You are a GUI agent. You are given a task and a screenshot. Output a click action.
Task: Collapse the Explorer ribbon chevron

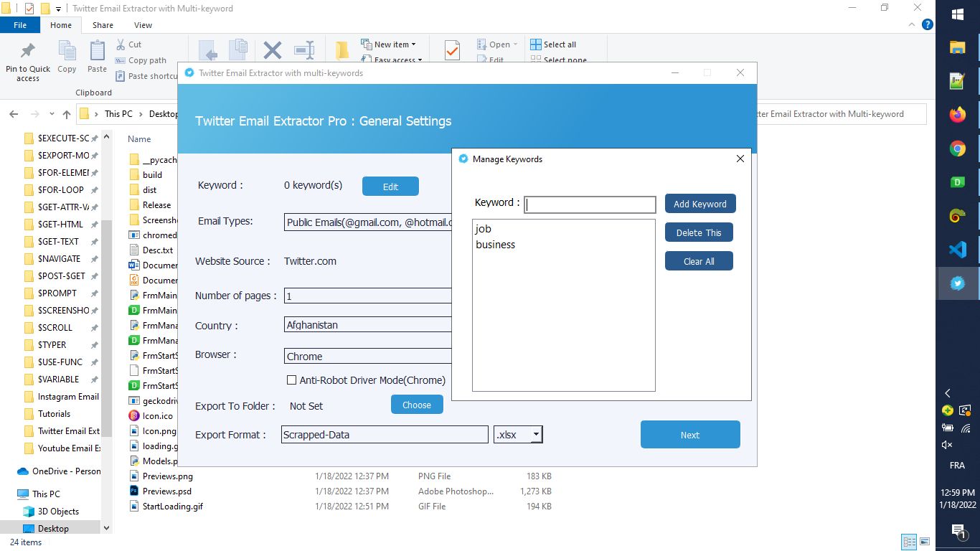[x=912, y=24]
